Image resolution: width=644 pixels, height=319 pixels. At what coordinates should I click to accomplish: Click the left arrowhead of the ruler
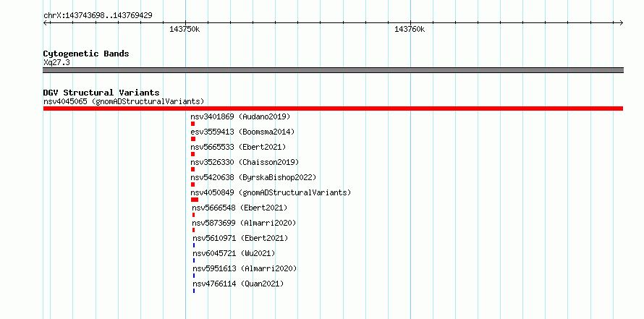click(x=45, y=22)
